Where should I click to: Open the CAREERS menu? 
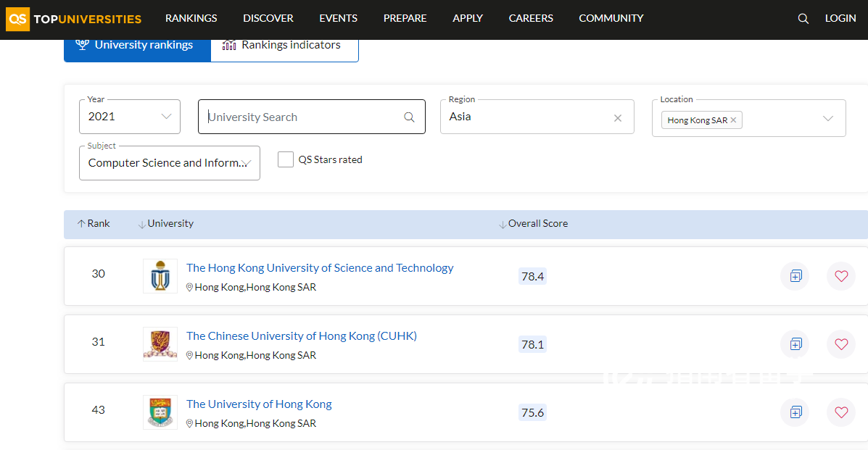coord(531,19)
